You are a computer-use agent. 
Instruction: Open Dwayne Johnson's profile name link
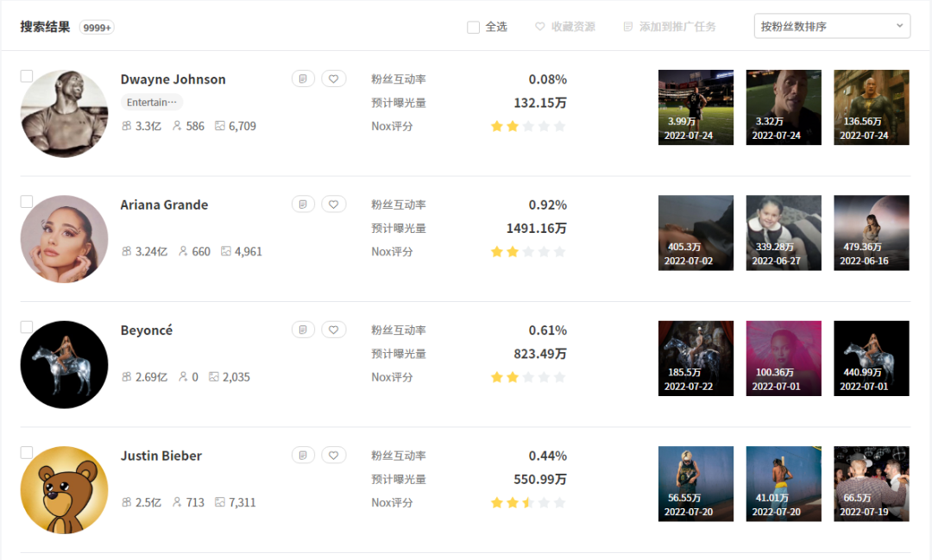(x=173, y=79)
